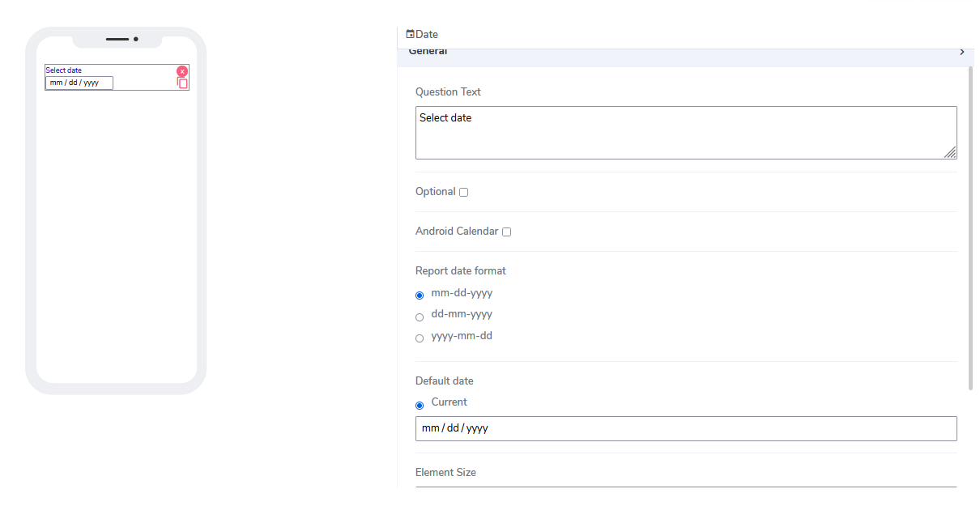The image size is (980, 506).
Task: Duplicate the date element using the copy icon
Action: pyautogui.click(x=183, y=83)
